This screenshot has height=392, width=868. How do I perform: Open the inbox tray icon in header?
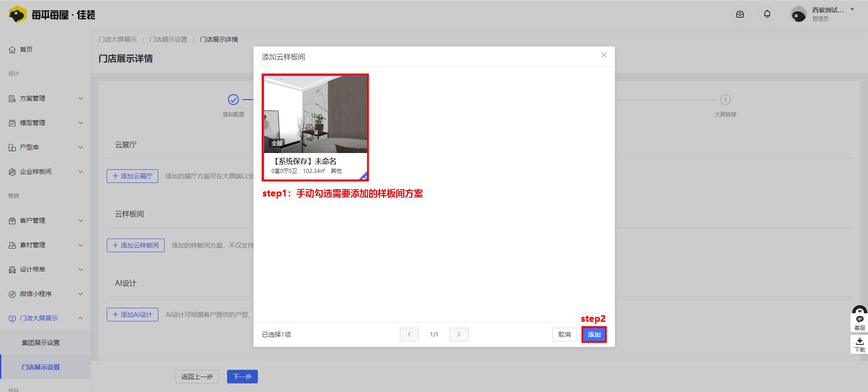(x=740, y=14)
